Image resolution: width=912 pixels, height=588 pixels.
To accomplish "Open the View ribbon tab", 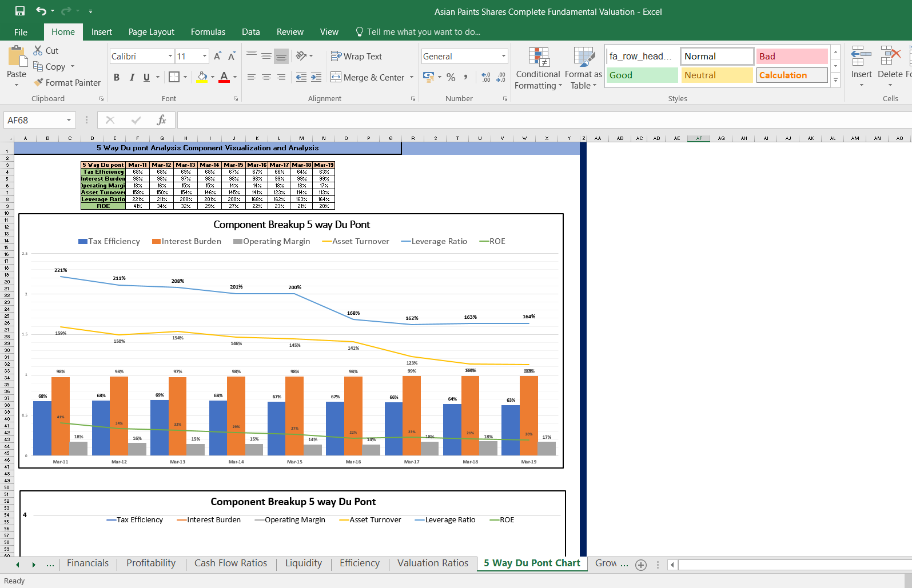I will click(x=329, y=32).
